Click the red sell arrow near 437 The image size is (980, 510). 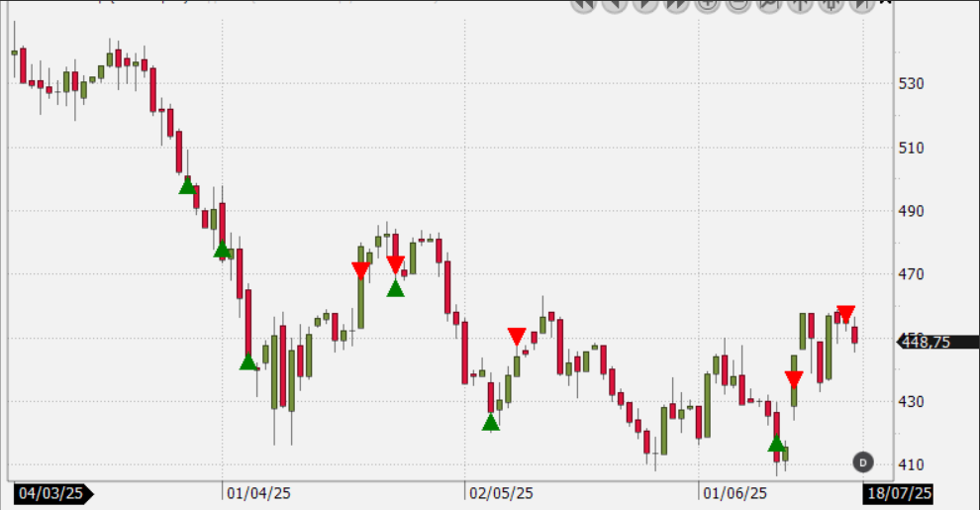794,379
